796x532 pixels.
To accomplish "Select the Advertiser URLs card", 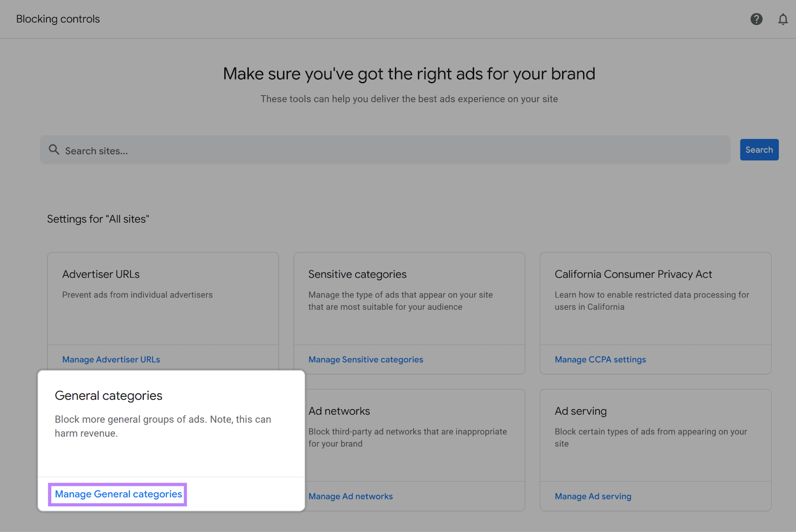I will tap(163, 298).
